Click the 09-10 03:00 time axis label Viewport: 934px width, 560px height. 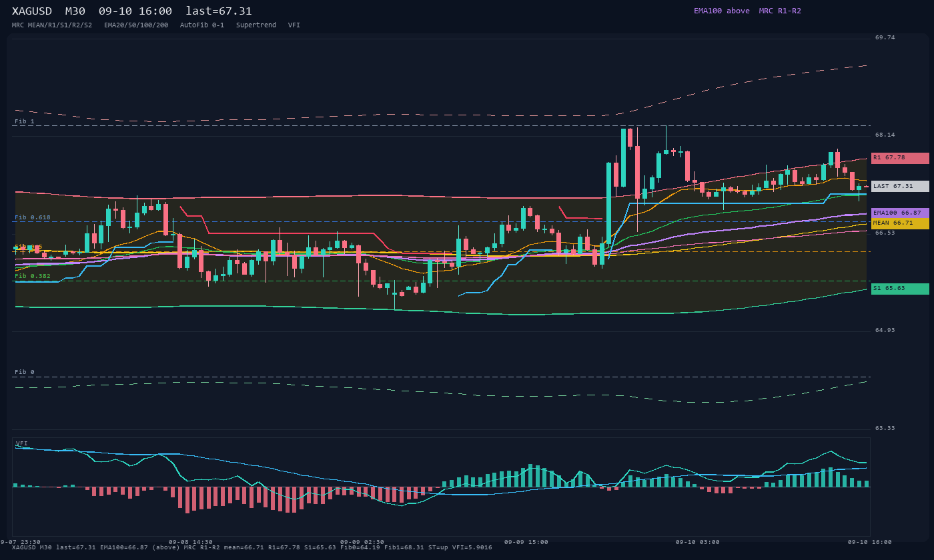[x=698, y=542]
